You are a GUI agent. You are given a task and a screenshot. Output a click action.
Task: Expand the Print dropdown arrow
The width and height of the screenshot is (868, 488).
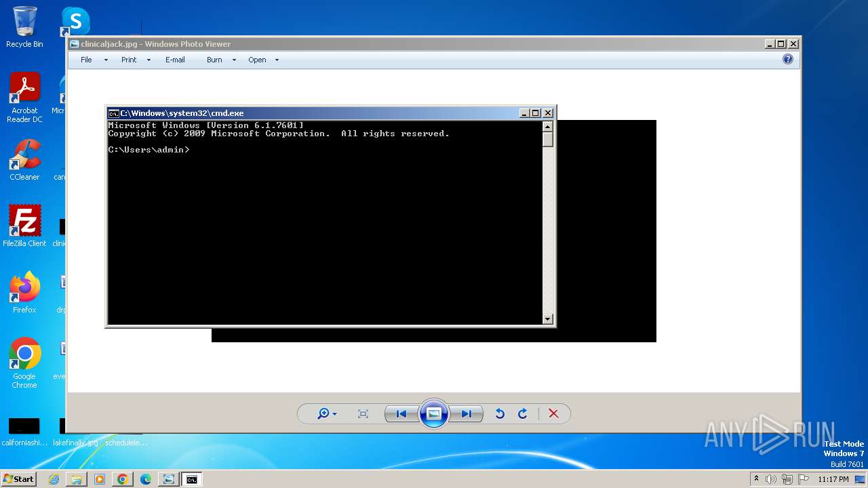click(149, 60)
